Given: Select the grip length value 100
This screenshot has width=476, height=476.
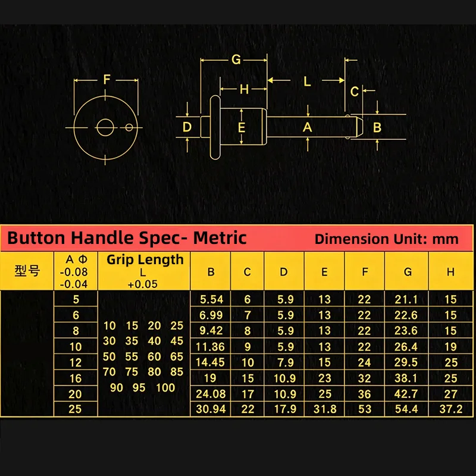Looking at the screenshot, I should point(165,388).
